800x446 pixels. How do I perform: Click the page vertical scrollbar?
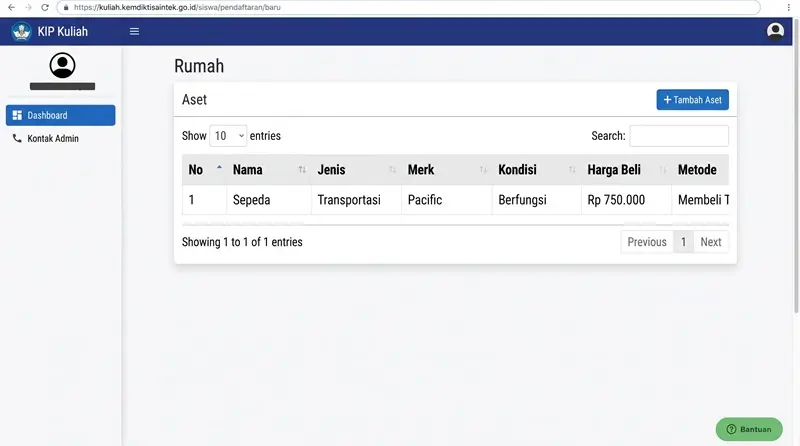tap(796, 166)
